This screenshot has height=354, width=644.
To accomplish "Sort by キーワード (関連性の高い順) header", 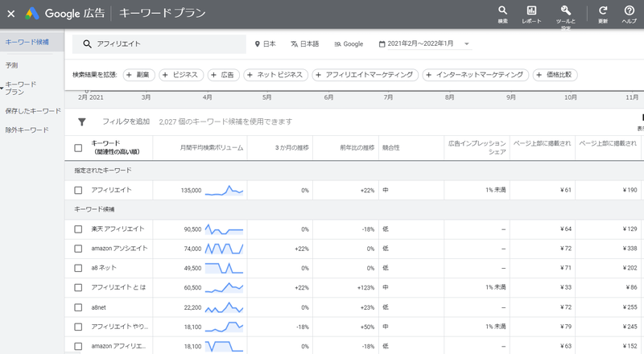I will (115, 147).
